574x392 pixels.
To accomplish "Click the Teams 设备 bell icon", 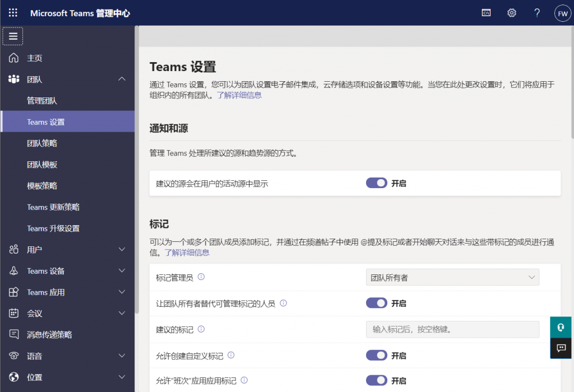I will 13,270.
